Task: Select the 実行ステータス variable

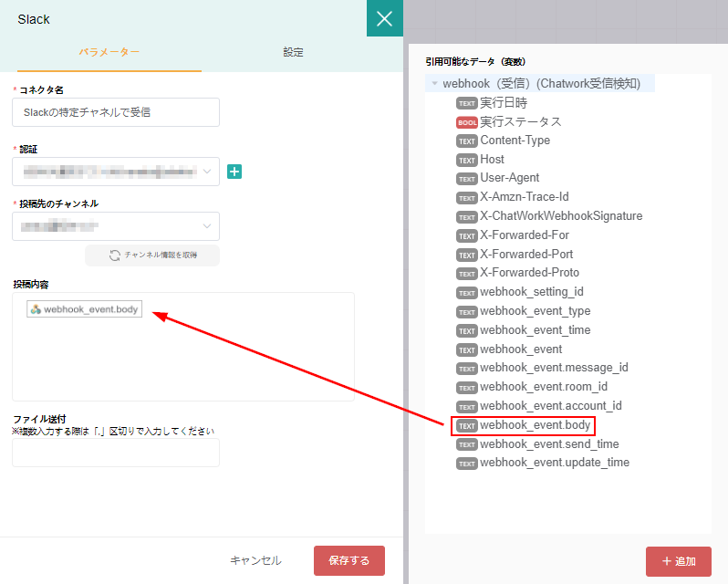Action: (x=509, y=121)
